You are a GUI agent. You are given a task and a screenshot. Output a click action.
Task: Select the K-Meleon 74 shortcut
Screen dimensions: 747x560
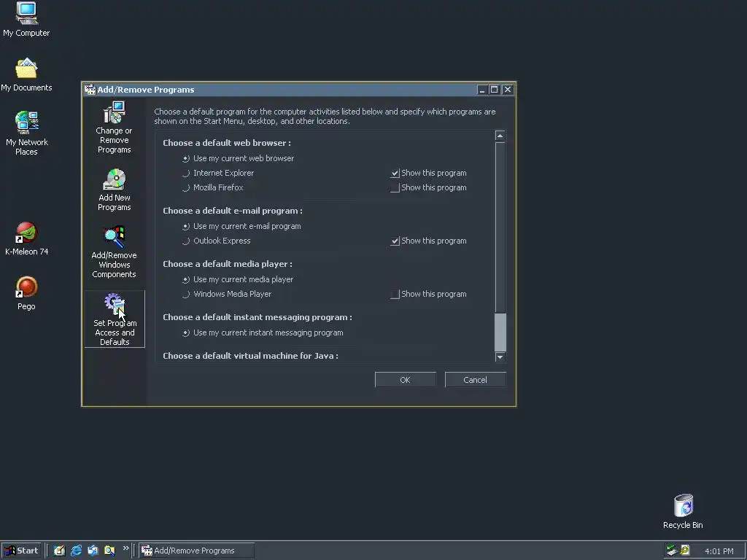pos(27,238)
